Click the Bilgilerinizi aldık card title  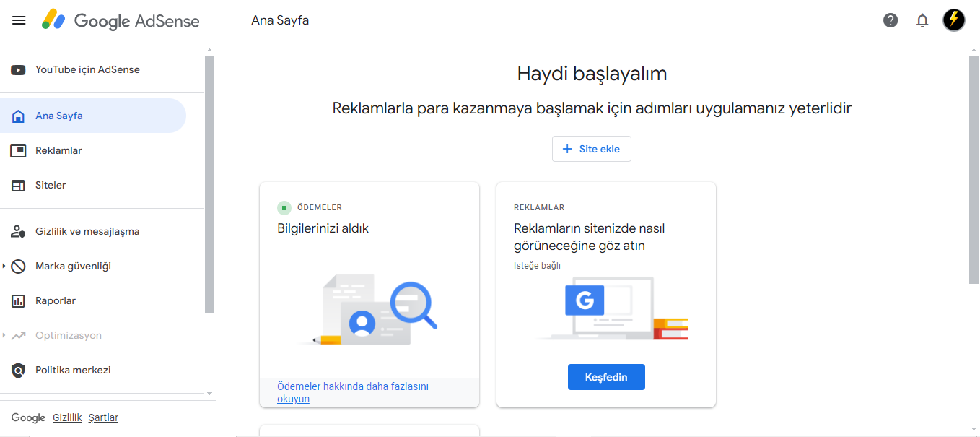pyautogui.click(x=323, y=228)
